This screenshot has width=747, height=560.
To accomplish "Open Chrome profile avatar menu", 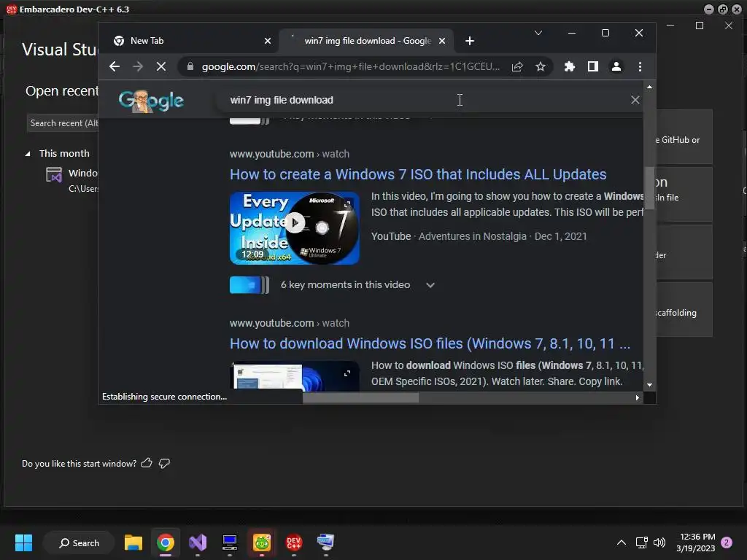I will [x=616, y=66].
